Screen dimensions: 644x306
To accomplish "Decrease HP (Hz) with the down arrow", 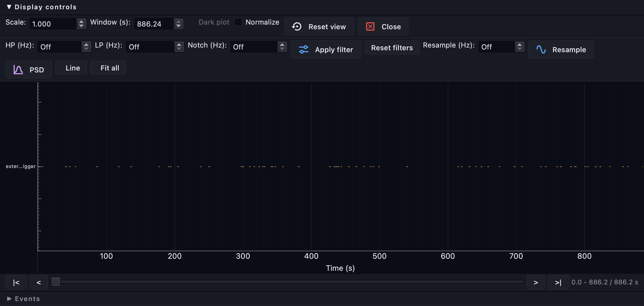I will 86,49.
